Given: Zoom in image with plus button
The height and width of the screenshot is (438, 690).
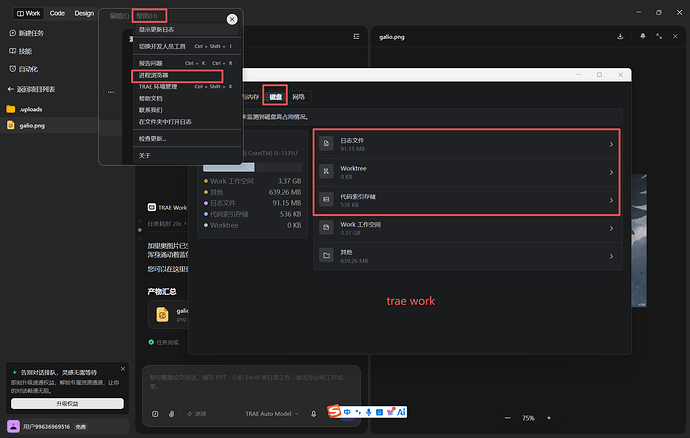Looking at the screenshot, I should tap(549, 418).
